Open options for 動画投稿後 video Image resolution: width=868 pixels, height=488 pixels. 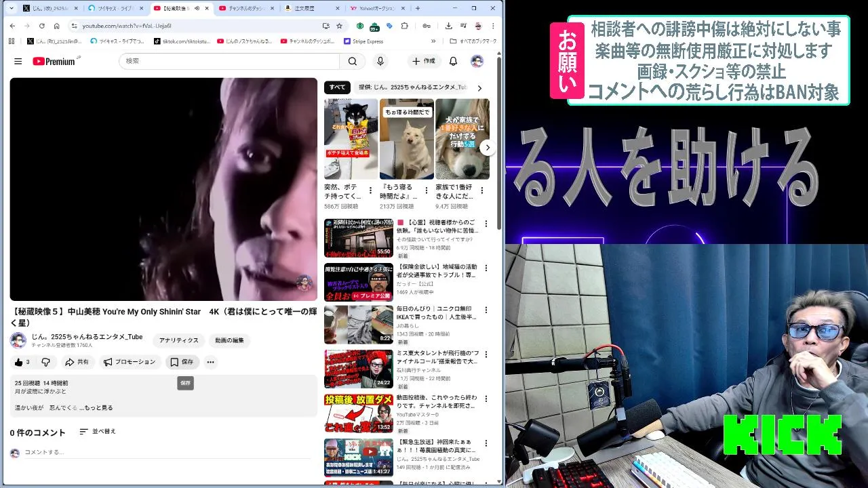[486, 399]
